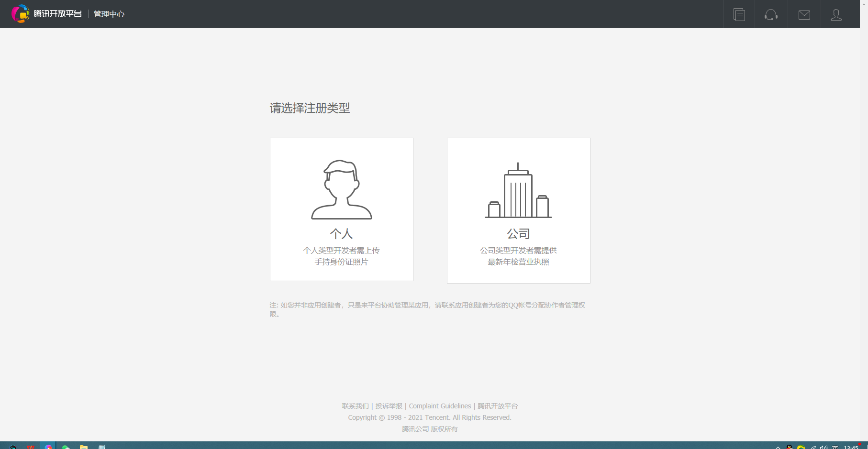Open the user account icon
Image resolution: width=868 pixels, height=449 pixels.
[836, 15]
